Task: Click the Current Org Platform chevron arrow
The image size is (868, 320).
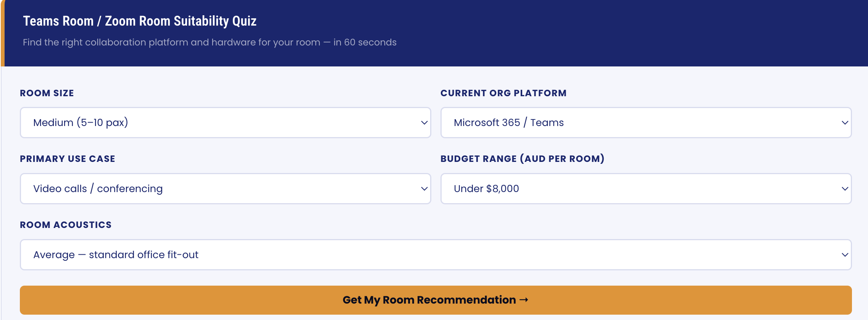Action: click(845, 123)
